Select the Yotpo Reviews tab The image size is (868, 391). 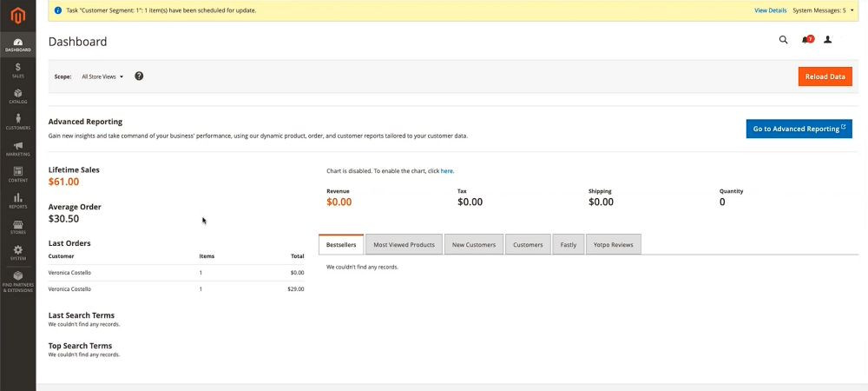point(613,245)
